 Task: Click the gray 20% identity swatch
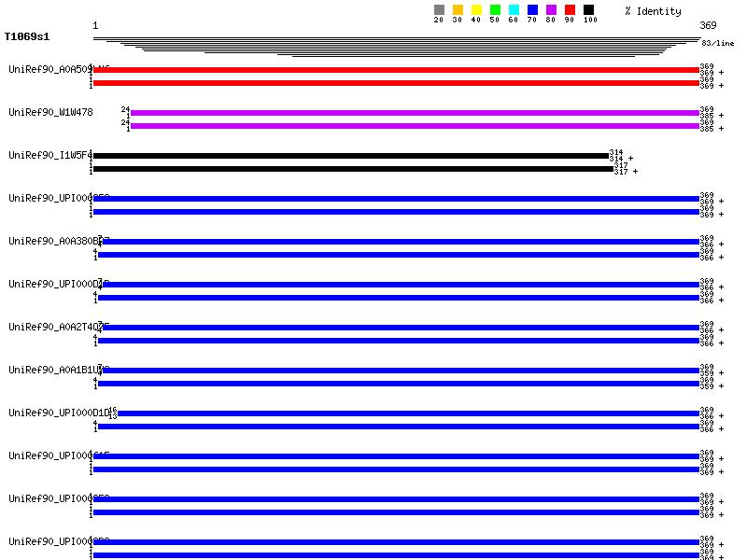click(x=439, y=10)
